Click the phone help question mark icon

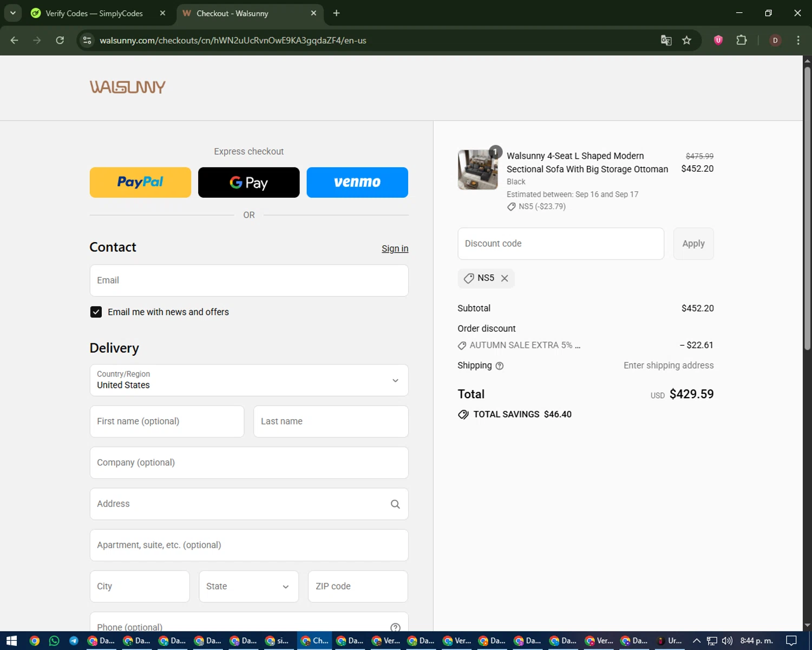click(395, 627)
